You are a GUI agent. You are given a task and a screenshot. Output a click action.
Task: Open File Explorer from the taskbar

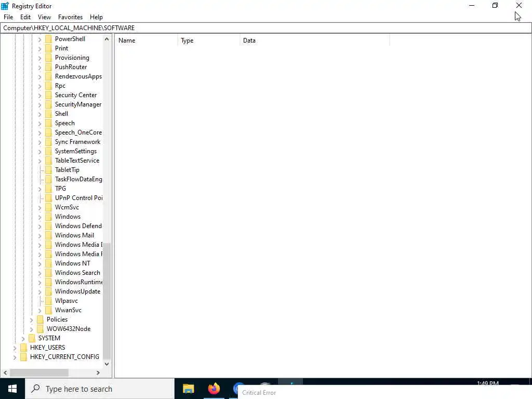(x=188, y=389)
